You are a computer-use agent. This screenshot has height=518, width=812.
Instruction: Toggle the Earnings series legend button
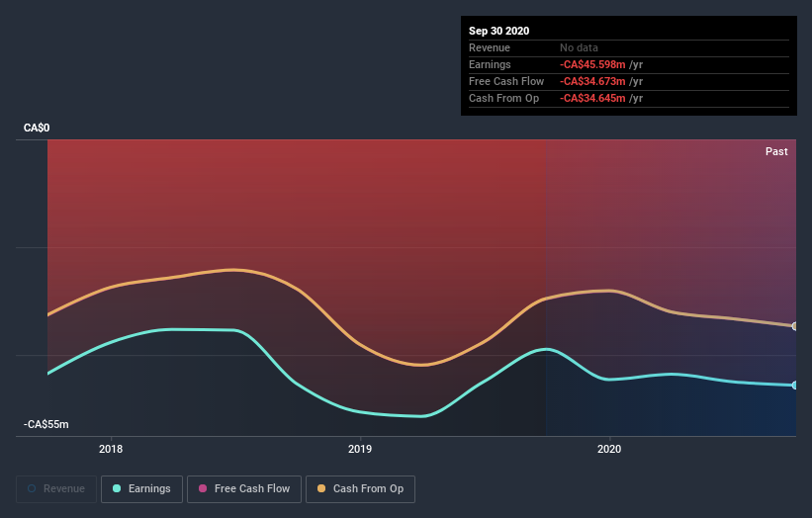(141, 489)
